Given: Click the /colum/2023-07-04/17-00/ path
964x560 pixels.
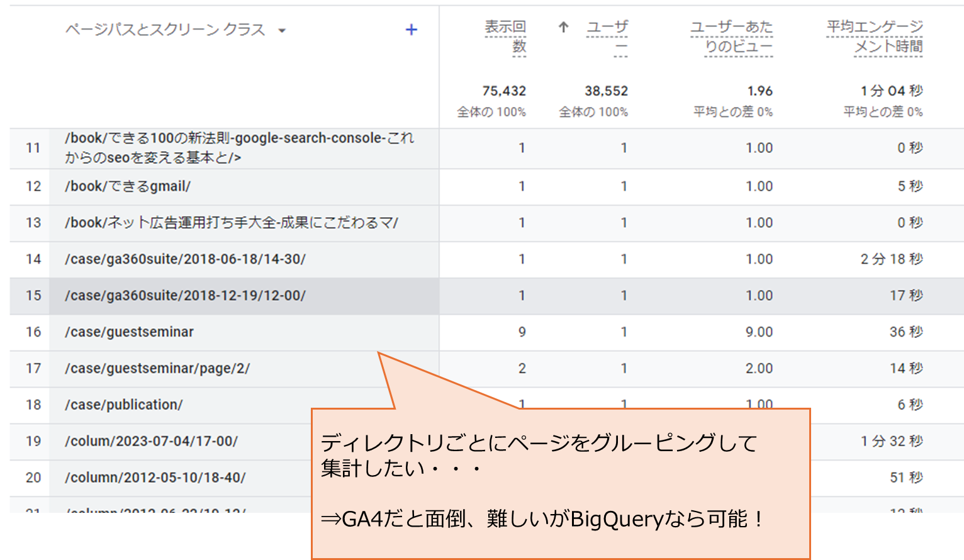Looking at the screenshot, I should tap(151, 441).
